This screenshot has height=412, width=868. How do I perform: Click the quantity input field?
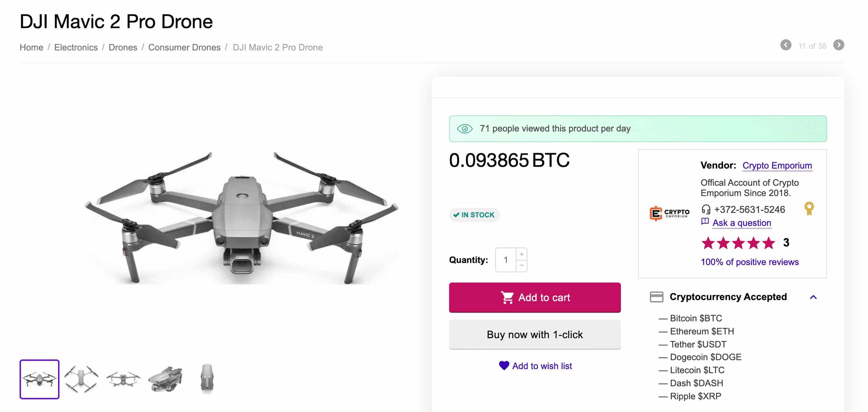click(x=505, y=260)
